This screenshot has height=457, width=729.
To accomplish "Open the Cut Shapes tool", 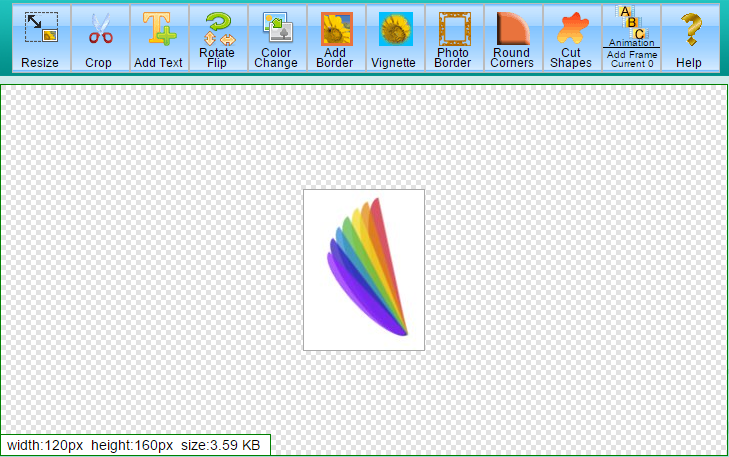I will pyautogui.click(x=573, y=39).
